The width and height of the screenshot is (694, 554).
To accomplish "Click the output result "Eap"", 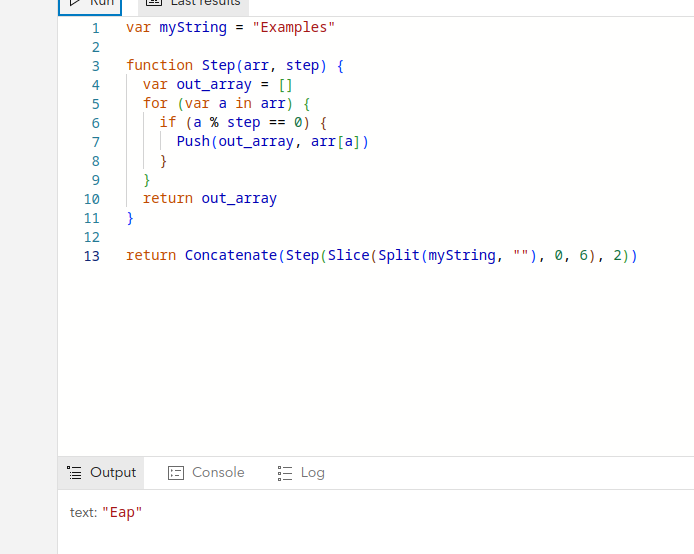I will 122,512.
